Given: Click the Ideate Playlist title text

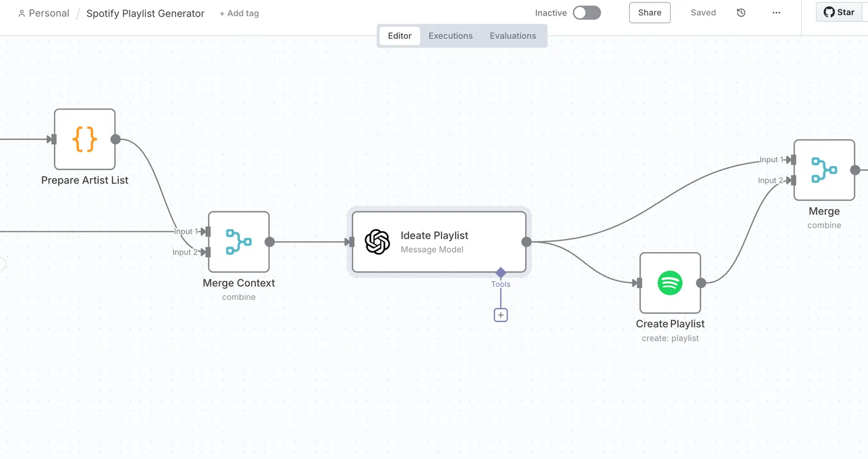Looking at the screenshot, I should [434, 235].
